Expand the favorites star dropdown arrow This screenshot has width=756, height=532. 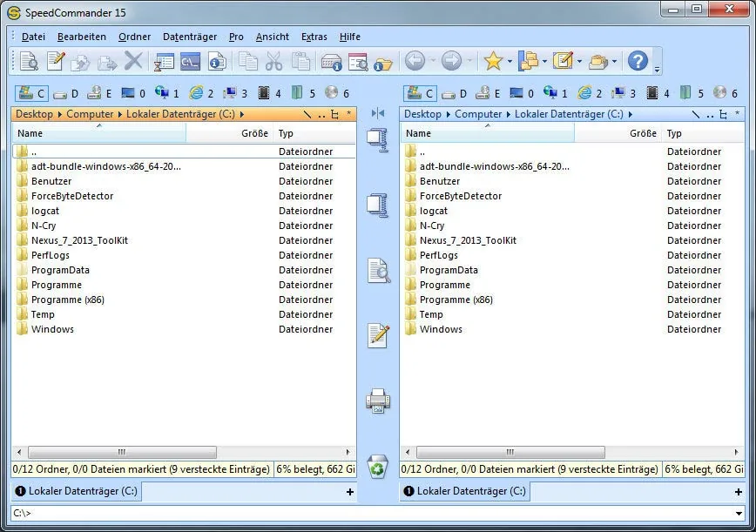click(x=510, y=62)
